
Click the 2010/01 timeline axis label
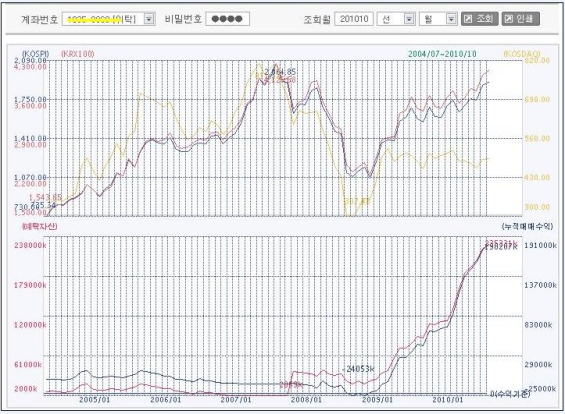click(x=448, y=400)
